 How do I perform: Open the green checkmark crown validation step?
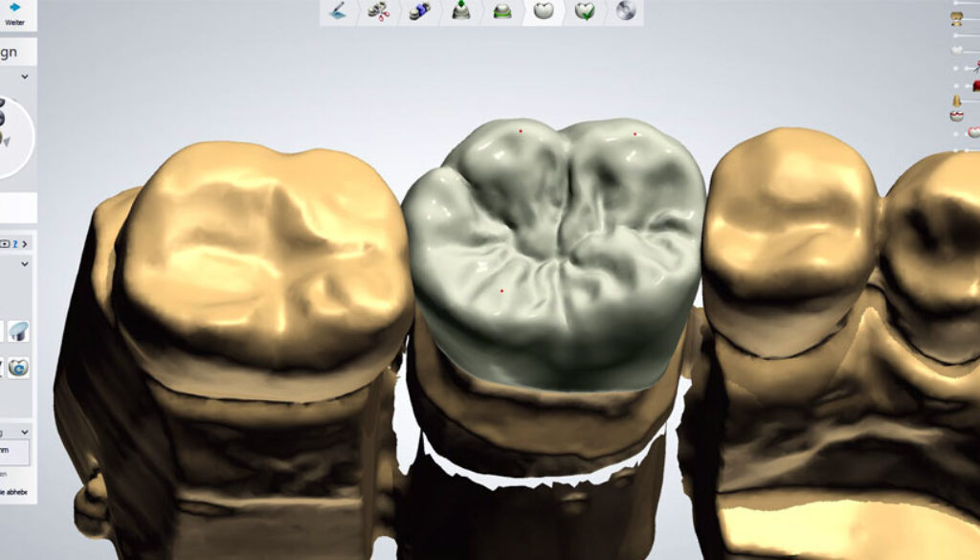[x=584, y=11]
